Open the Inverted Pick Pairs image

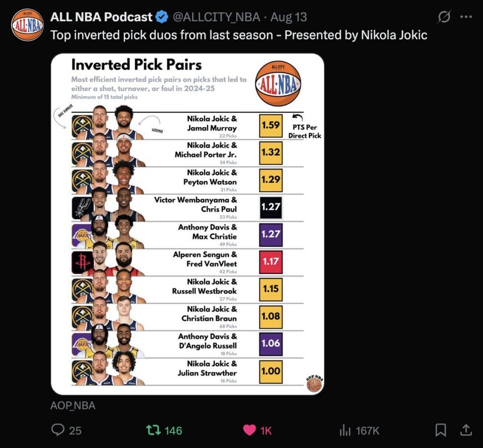coord(187,224)
